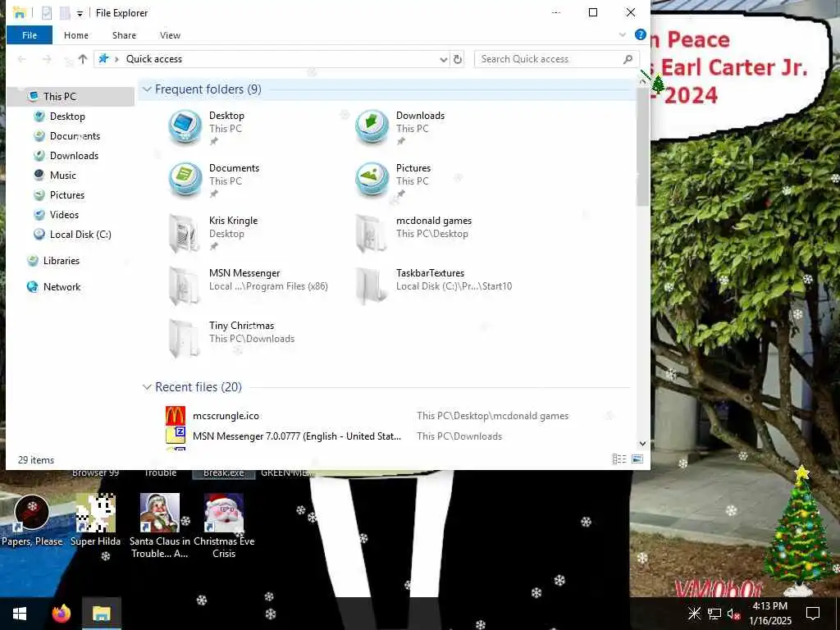Open the Windows Start menu
Viewport: 840px width, 630px height.
click(20, 614)
